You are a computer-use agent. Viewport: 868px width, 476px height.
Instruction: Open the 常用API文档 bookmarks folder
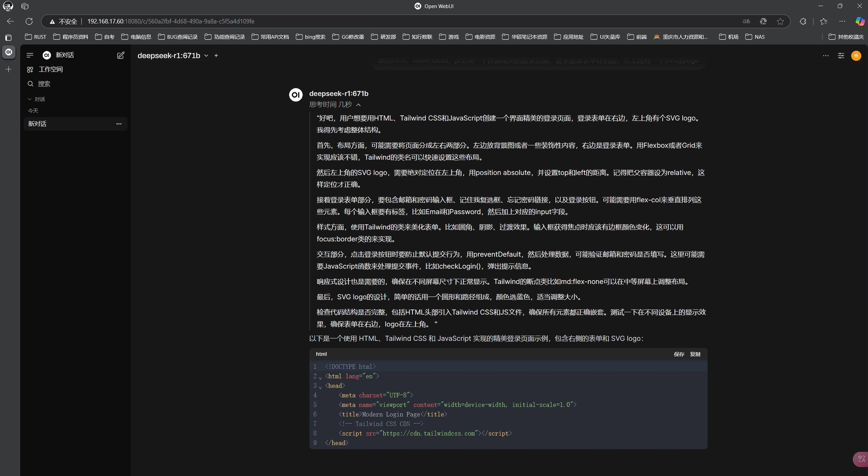(270, 37)
